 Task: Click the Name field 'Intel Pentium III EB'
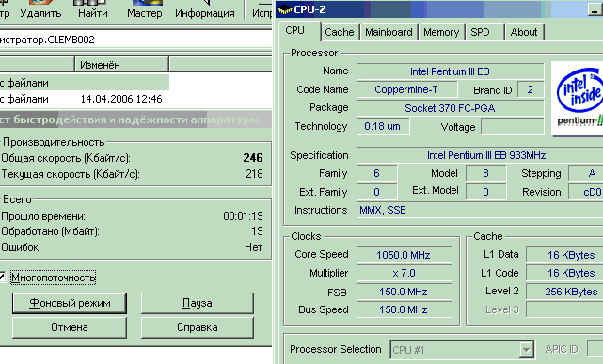point(450,71)
